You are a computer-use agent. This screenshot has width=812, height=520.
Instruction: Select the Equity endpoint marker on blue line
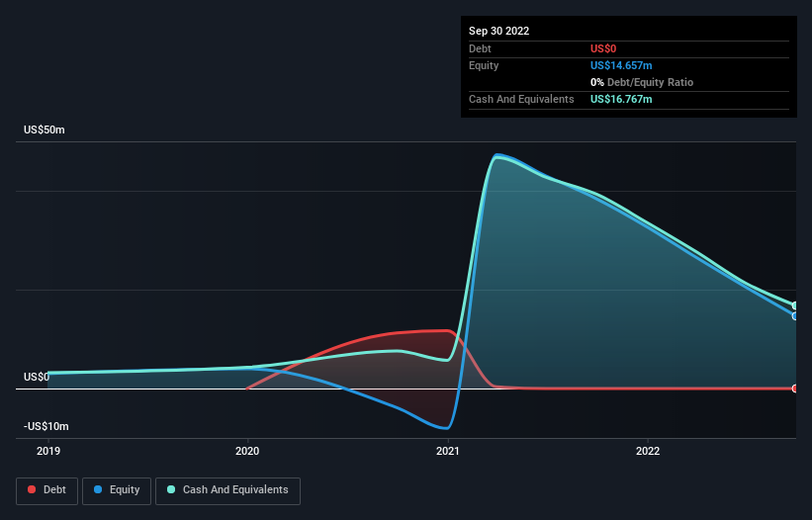[x=795, y=315]
